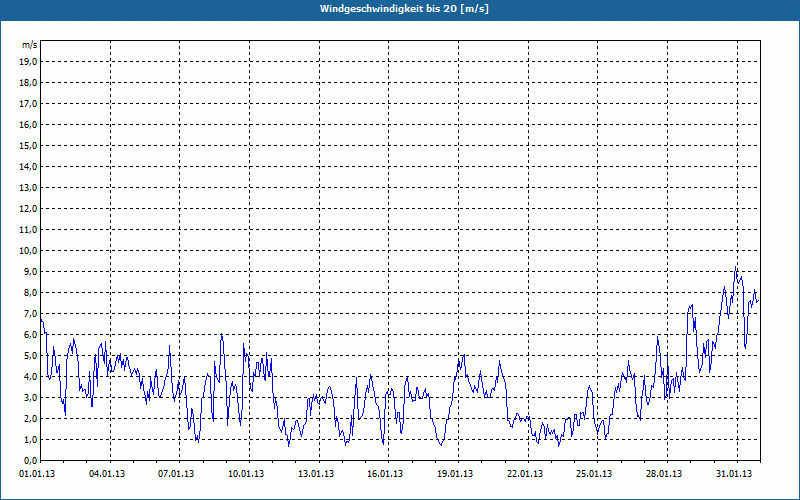Click the date label 07.01.13
Screen dimensions: 800x500
pyautogui.click(x=176, y=474)
